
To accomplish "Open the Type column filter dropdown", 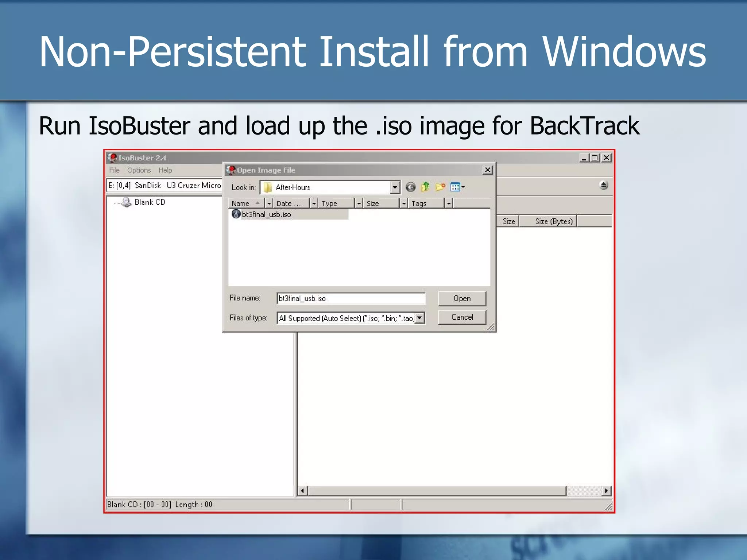I will click(x=359, y=203).
